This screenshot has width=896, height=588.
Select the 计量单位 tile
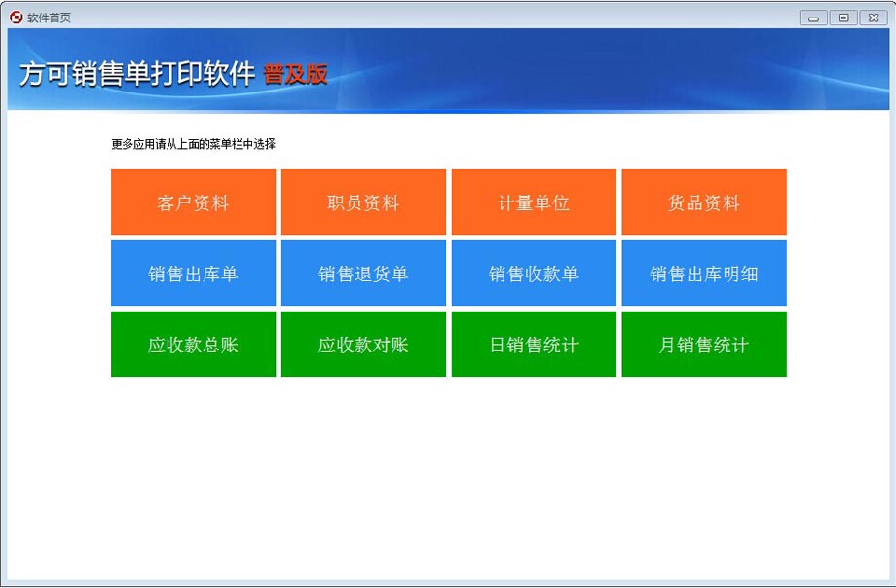point(534,202)
